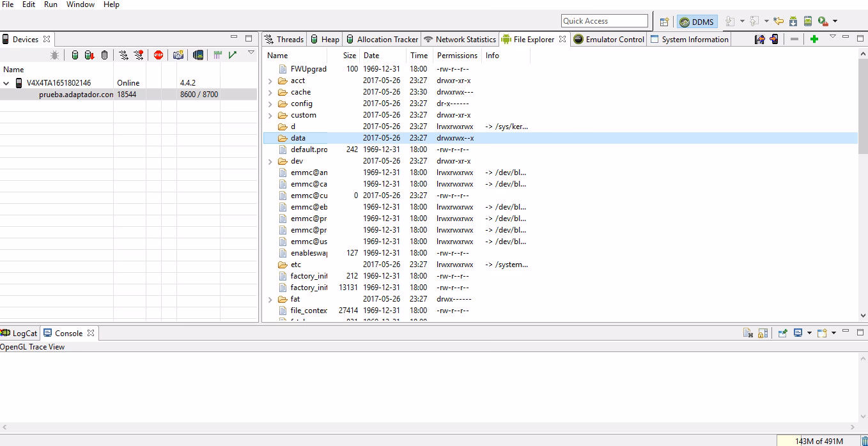Close the Console tab
Viewport: 868px width, 446px height.
click(x=91, y=333)
